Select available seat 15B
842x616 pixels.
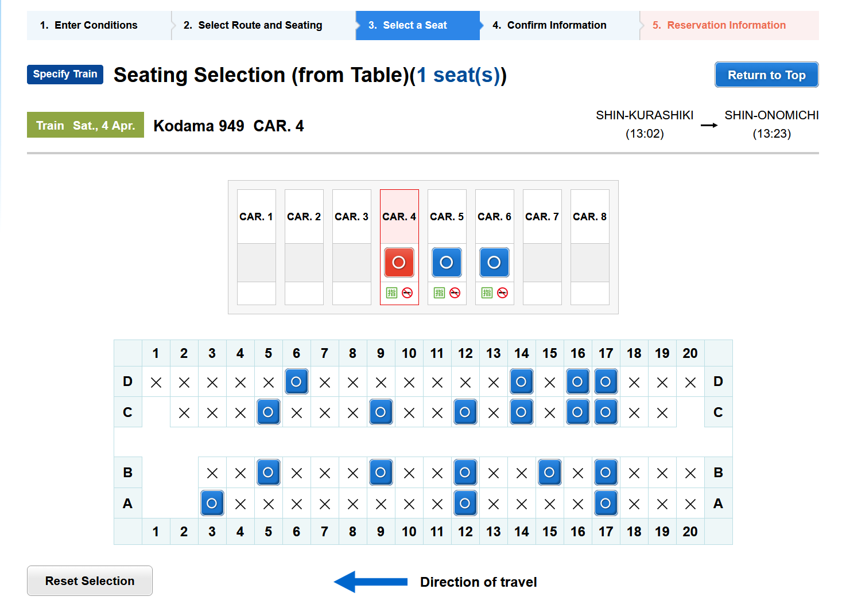pyautogui.click(x=549, y=472)
